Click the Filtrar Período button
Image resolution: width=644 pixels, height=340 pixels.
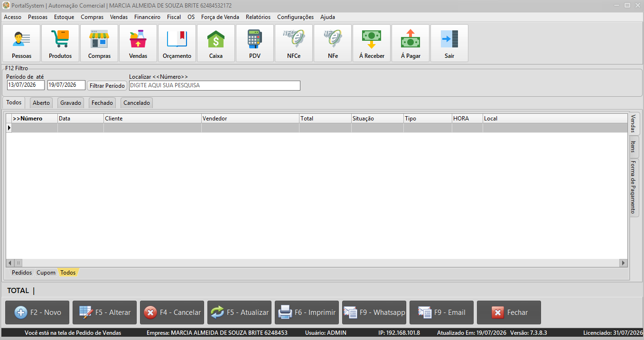107,86
